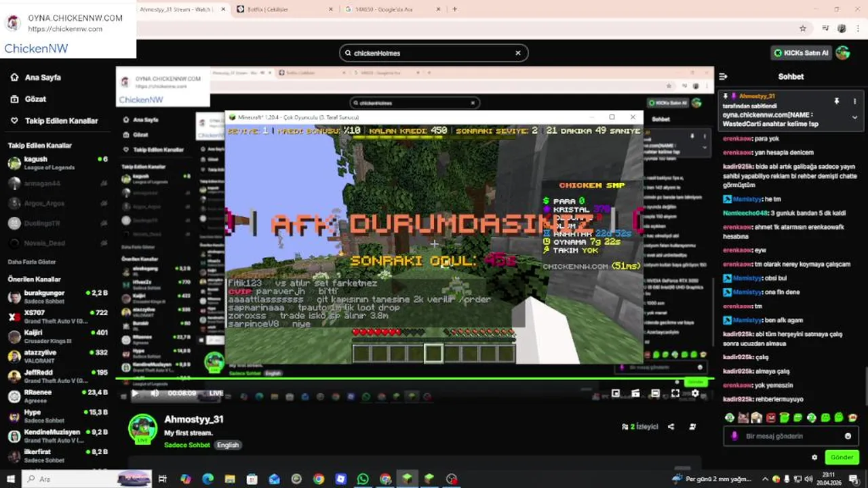Open emoji picker in message box
The image size is (868, 488).
point(848,436)
